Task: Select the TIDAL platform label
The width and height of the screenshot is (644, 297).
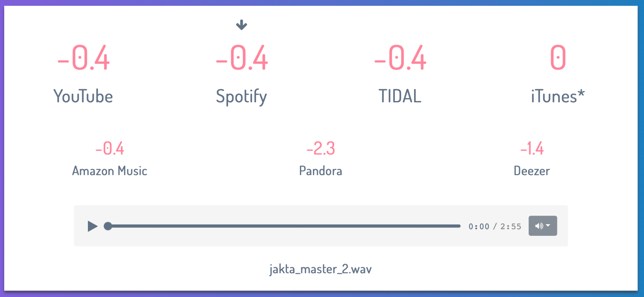Action: pos(400,96)
